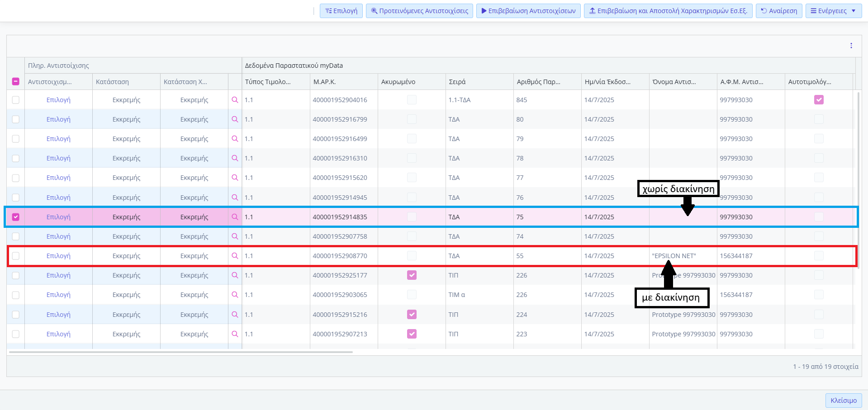
Task: Click Επιβεβαίωση και Αποστολή Χαρακτηρισμών button
Action: 668,11
